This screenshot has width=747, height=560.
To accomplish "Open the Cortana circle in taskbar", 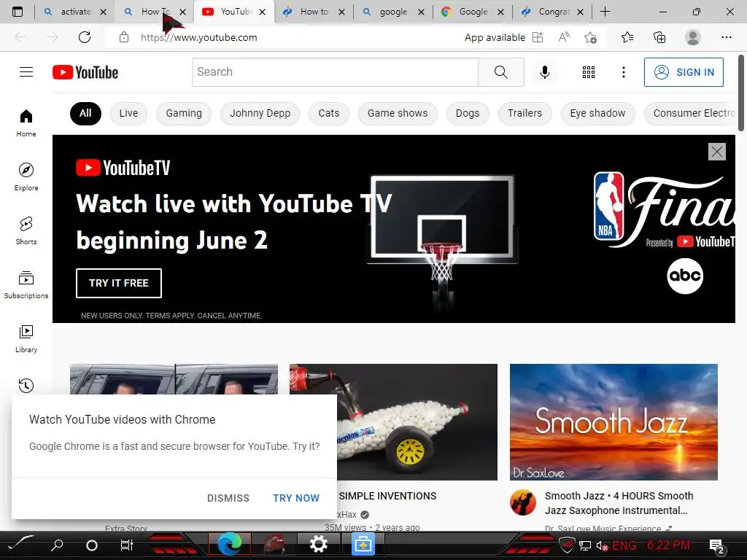I will (92, 545).
